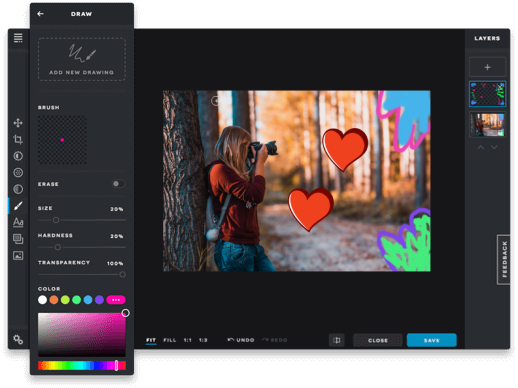The width and height of the screenshot is (518, 388).
Task: Select the Draw brush tool
Action: click(18, 206)
